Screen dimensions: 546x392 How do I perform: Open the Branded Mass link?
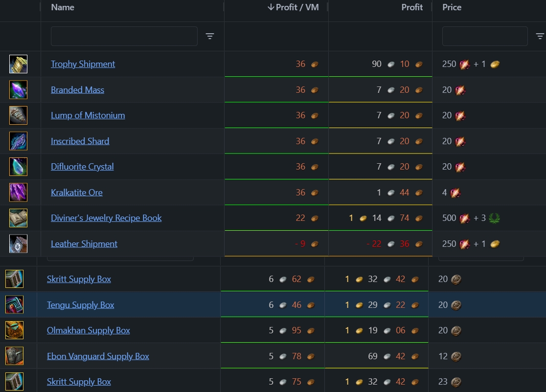[77, 90]
